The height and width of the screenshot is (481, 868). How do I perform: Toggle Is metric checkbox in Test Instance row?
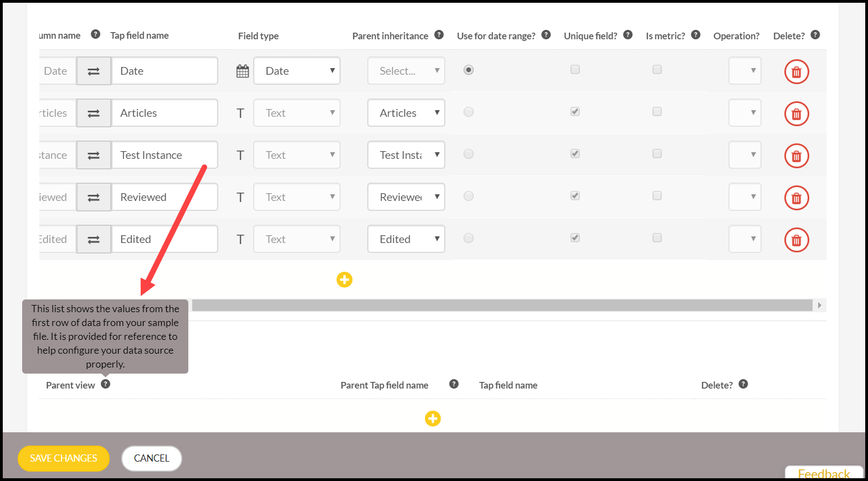(657, 153)
